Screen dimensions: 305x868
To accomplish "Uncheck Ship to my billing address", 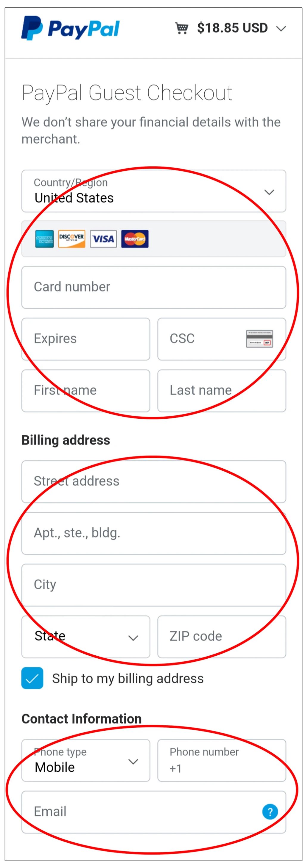I will [x=32, y=678].
